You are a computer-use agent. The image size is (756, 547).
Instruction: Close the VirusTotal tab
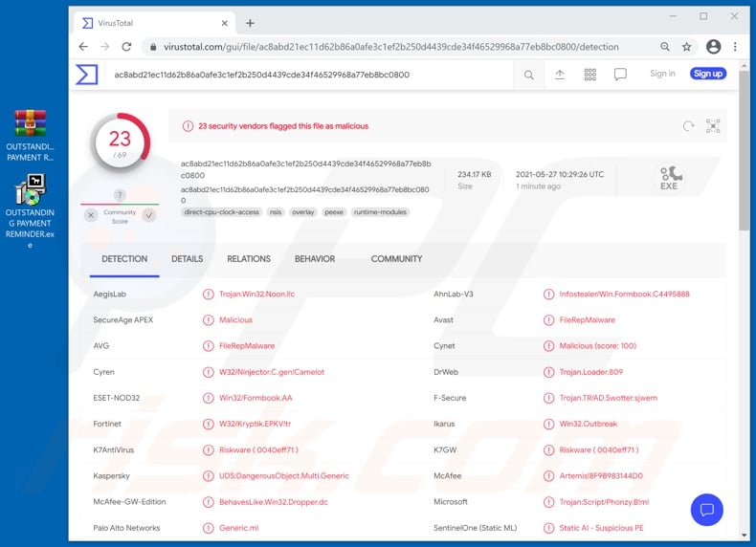click(x=224, y=23)
